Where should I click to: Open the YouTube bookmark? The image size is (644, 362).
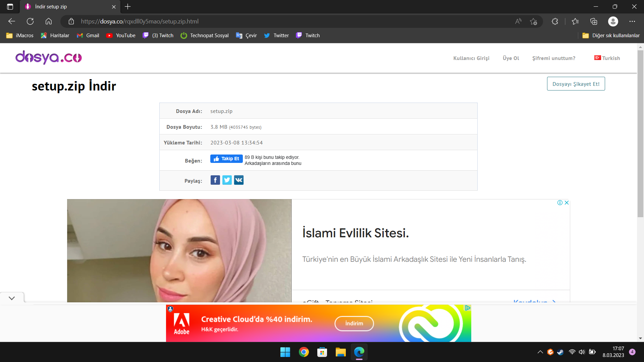pos(121,36)
